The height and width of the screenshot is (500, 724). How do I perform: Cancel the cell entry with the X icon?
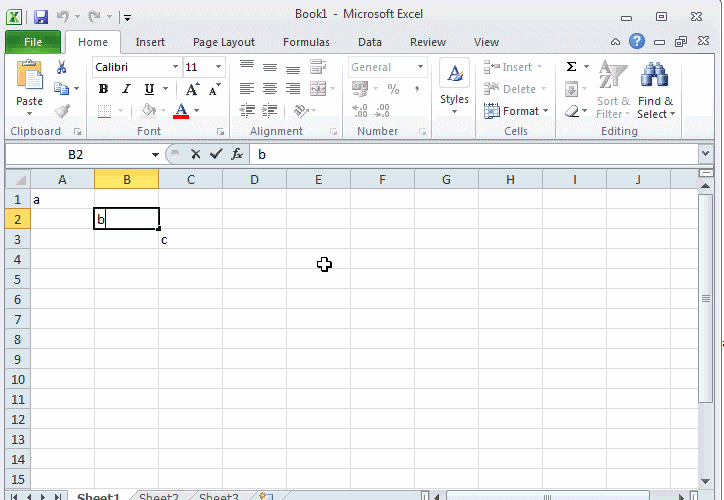coord(195,154)
